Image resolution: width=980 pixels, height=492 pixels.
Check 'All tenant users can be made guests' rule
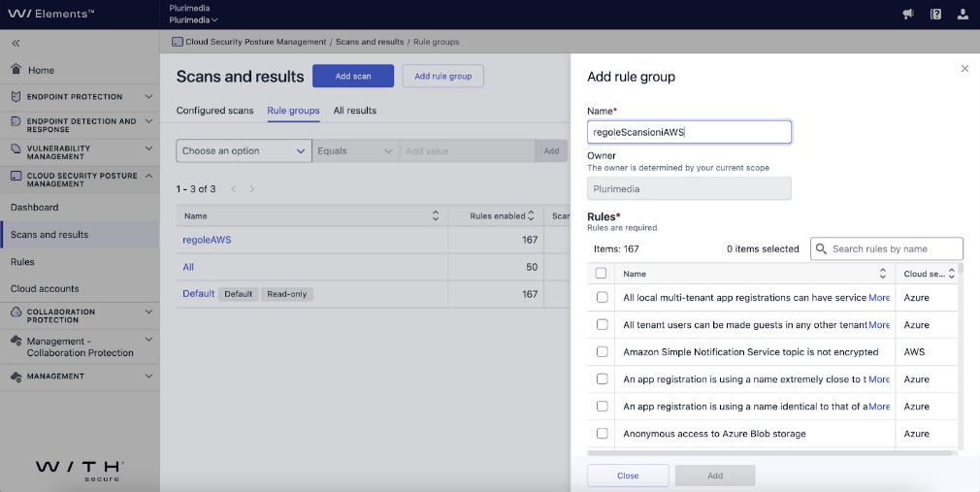[602, 324]
